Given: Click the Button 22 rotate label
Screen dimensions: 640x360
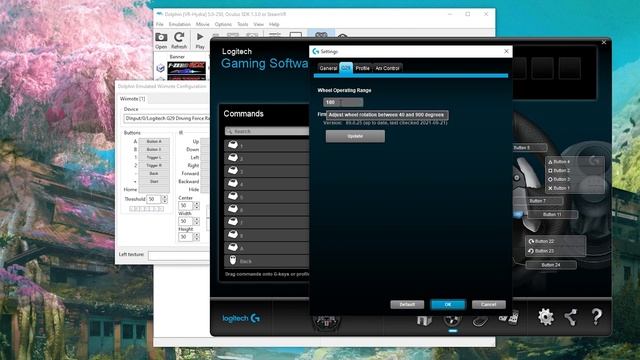Looking at the screenshot, I should [542, 241].
